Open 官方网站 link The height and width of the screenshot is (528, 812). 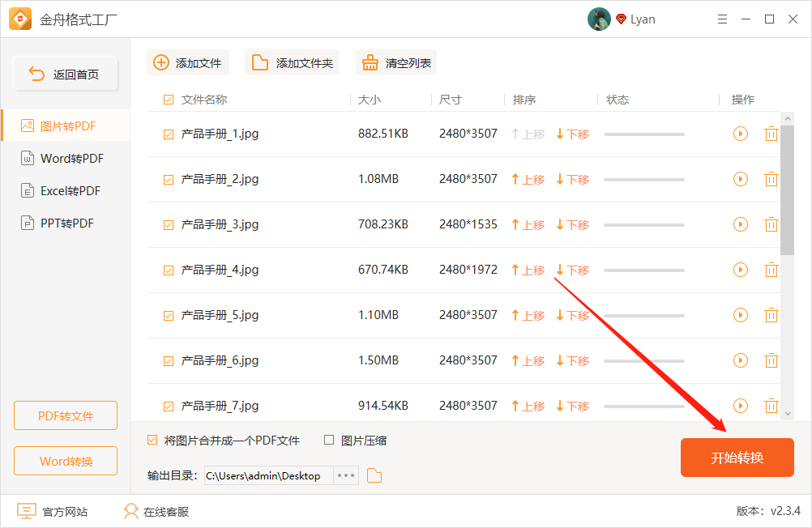pyautogui.click(x=53, y=512)
